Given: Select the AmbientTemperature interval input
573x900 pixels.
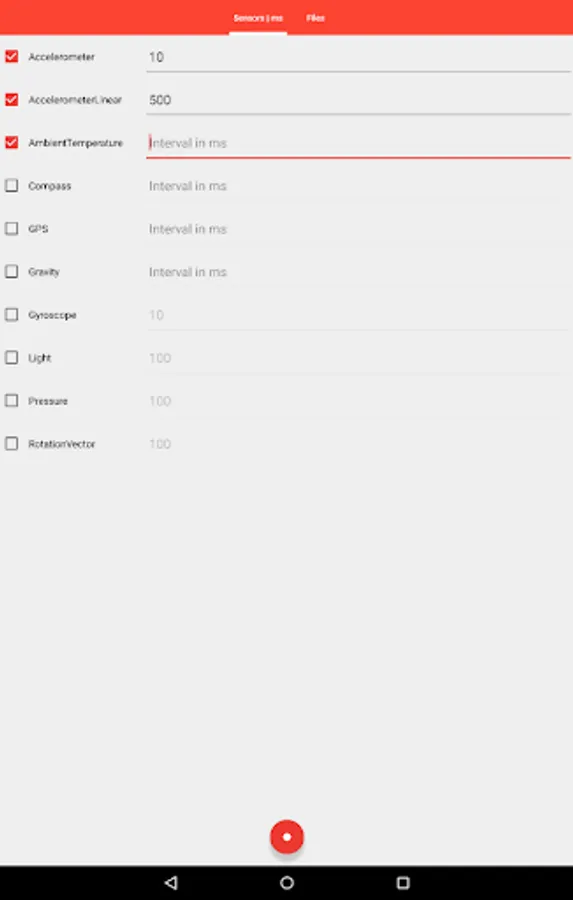Looking at the screenshot, I should coord(358,143).
